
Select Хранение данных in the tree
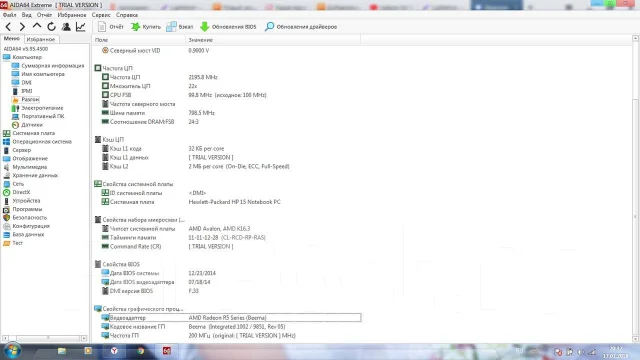point(35,176)
